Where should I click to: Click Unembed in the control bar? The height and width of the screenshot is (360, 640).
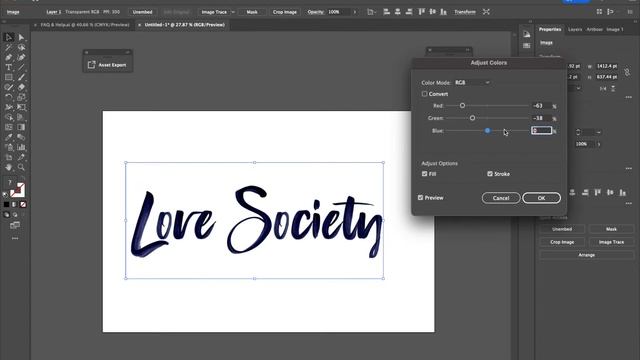coord(142,12)
